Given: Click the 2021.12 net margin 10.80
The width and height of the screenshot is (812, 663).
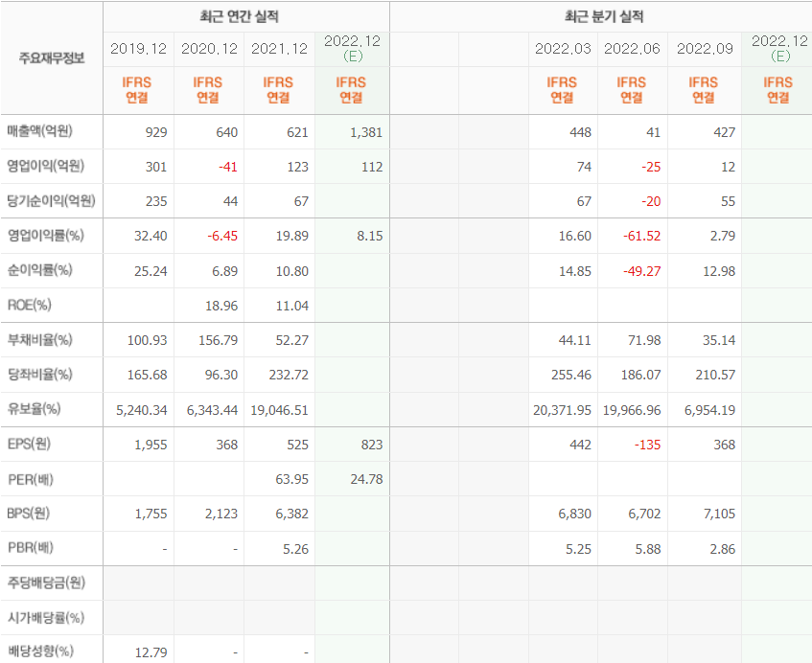Looking at the screenshot, I should [292, 271].
